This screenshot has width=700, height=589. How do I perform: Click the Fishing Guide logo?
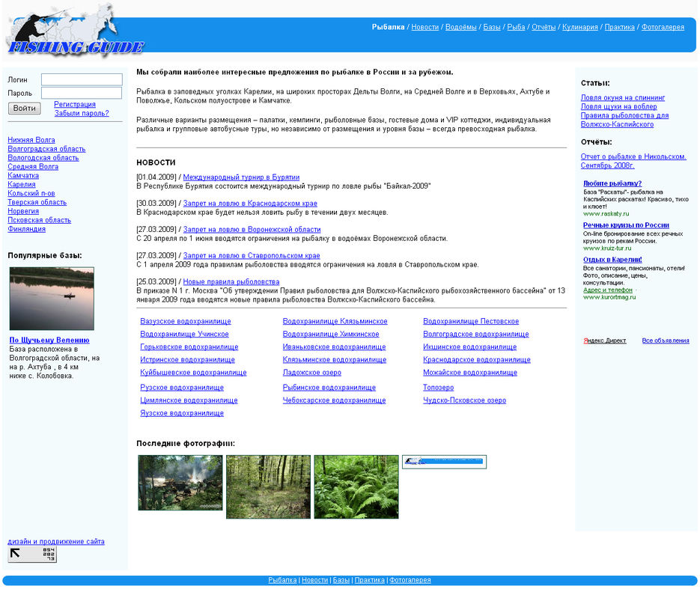pyautogui.click(x=73, y=31)
